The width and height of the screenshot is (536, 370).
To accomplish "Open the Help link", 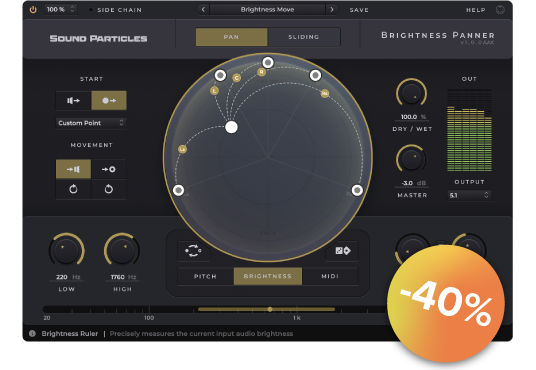I will [x=475, y=10].
